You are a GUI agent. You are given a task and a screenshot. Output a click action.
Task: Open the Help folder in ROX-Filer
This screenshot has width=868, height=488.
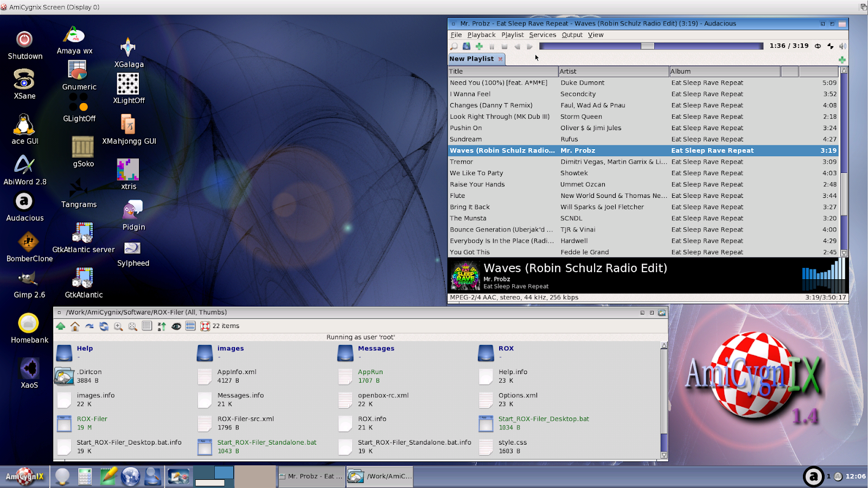tap(75, 352)
